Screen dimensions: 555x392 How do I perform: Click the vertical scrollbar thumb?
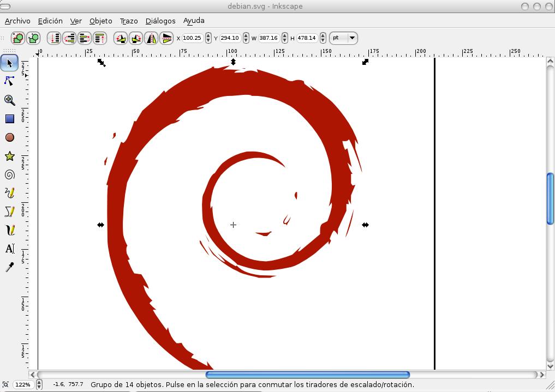(x=550, y=198)
